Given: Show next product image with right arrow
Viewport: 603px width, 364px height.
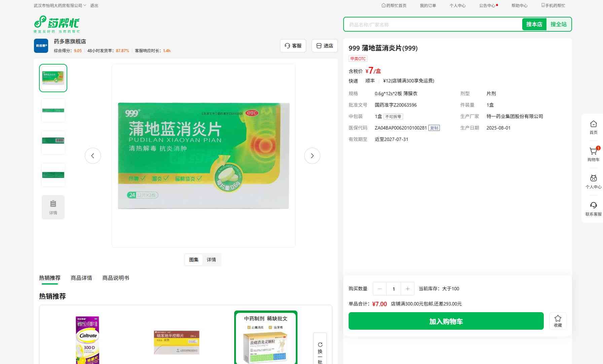Looking at the screenshot, I should tap(312, 156).
